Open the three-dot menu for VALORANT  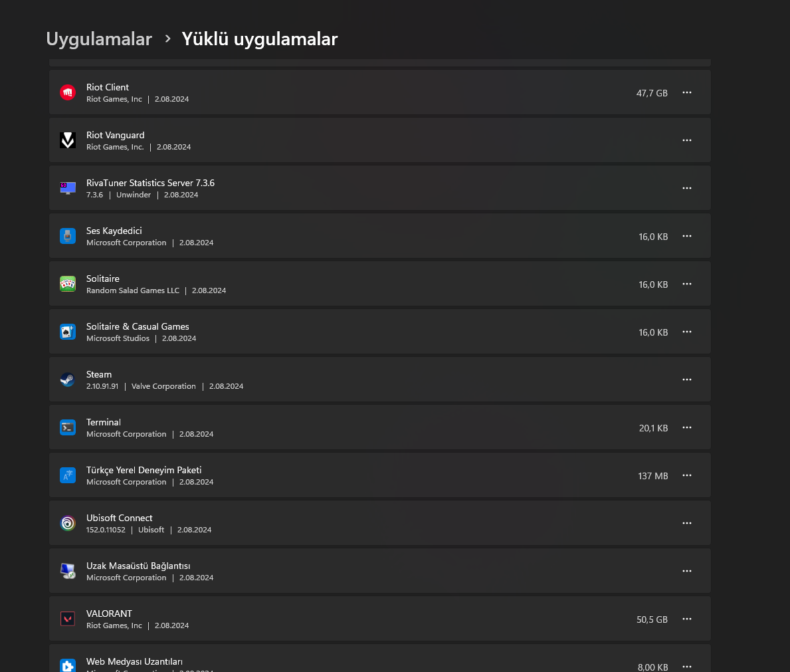point(687,619)
